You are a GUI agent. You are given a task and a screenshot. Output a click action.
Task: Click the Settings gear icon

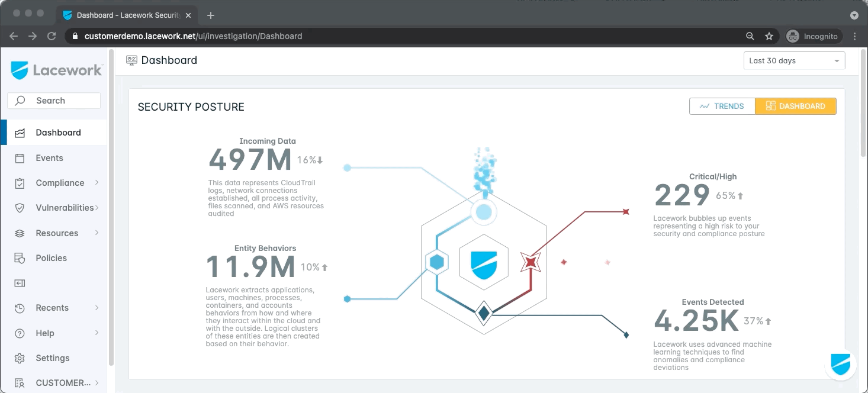point(20,359)
